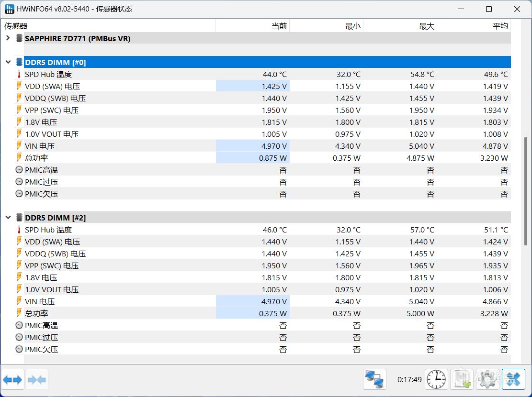Click DIMM #2 VIN电压 lightning icon

click(19, 301)
